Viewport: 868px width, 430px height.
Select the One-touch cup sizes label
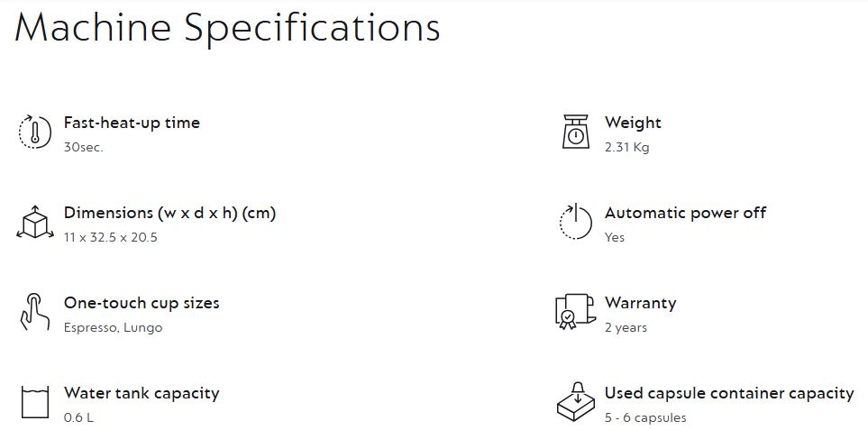tap(142, 303)
